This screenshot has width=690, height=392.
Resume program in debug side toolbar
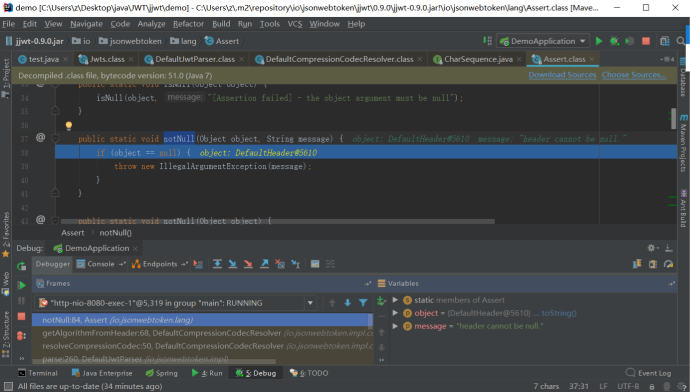coord(21,285)
